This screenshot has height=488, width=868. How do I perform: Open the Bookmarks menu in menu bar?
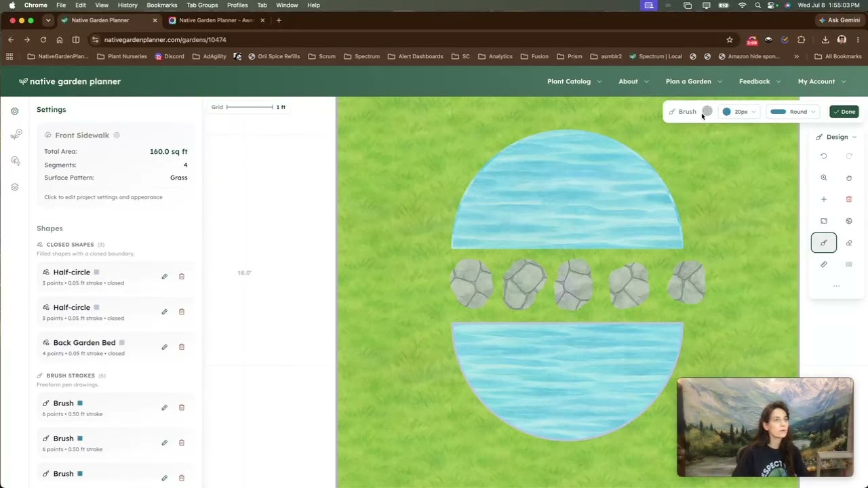click(x=162, y=5)
